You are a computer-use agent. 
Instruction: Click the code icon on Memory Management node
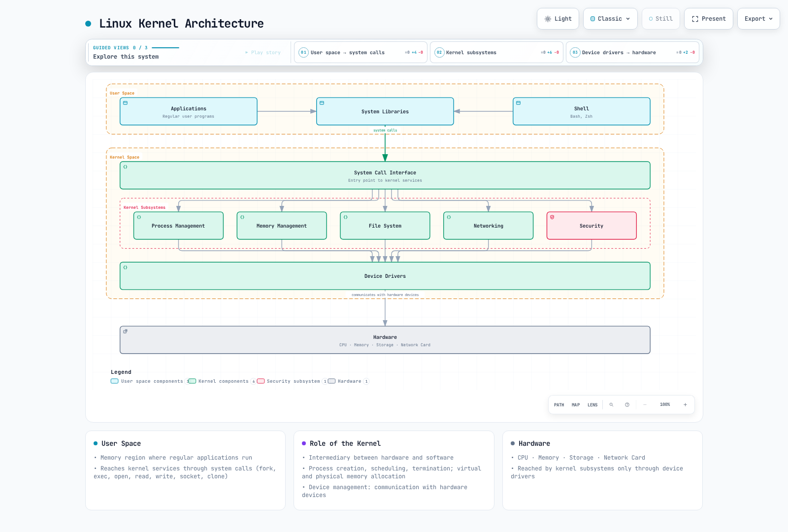(x=242, y=217)
